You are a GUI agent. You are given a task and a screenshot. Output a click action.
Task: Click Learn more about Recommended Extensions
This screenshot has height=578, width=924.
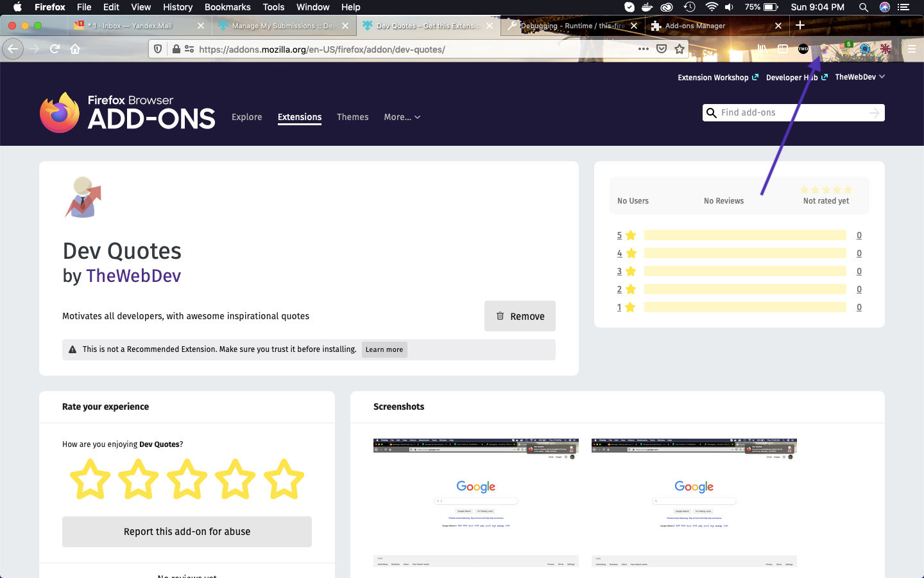coord(384,349)
